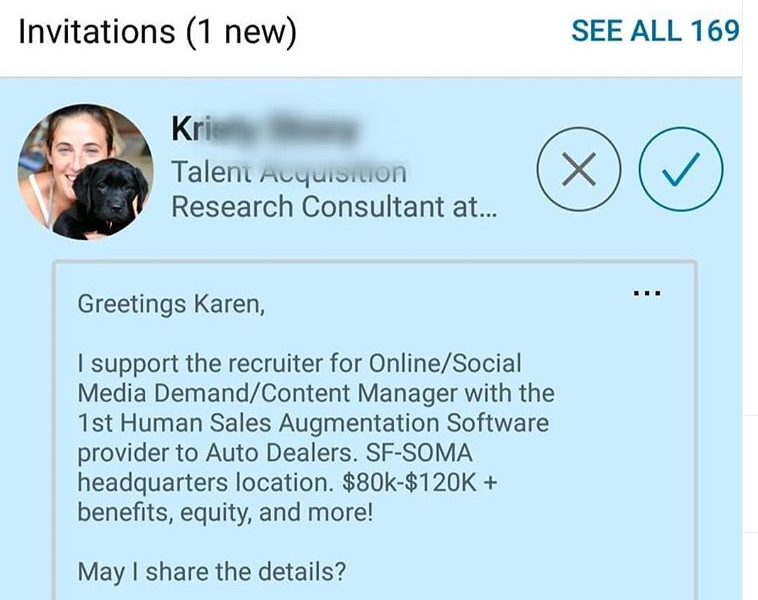
Task: Click the "Greetings Karen," salutation
Action: [171, 302]
